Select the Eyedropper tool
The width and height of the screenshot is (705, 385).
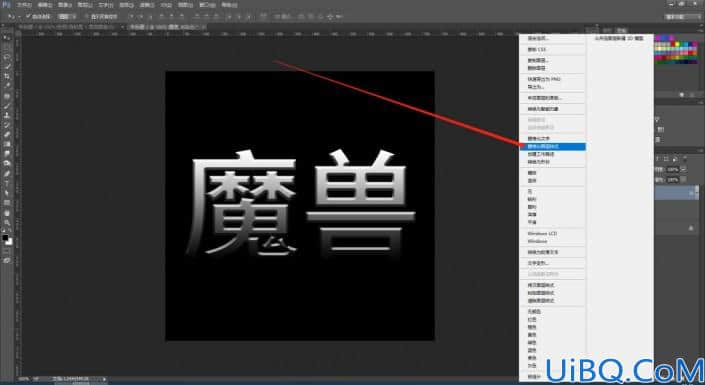click(x=7, y=86)
